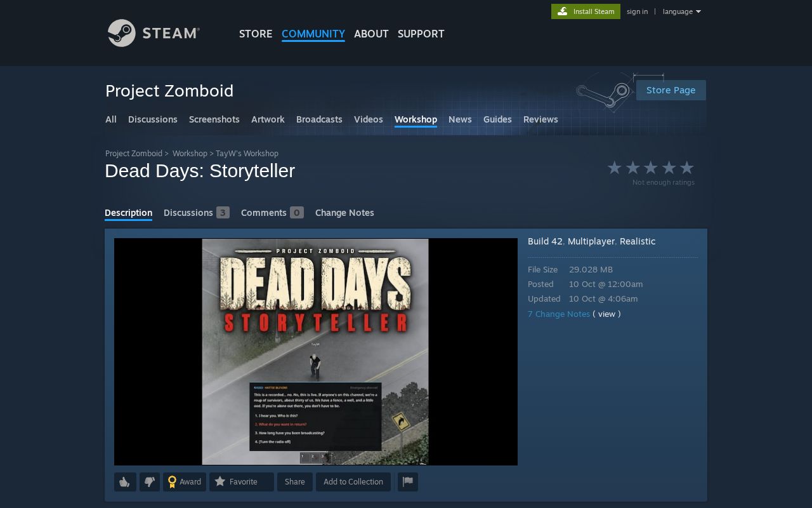Screen dimensions: 812x508
Task: Click the Project Zomboid game title
Action: coord(169,91)
